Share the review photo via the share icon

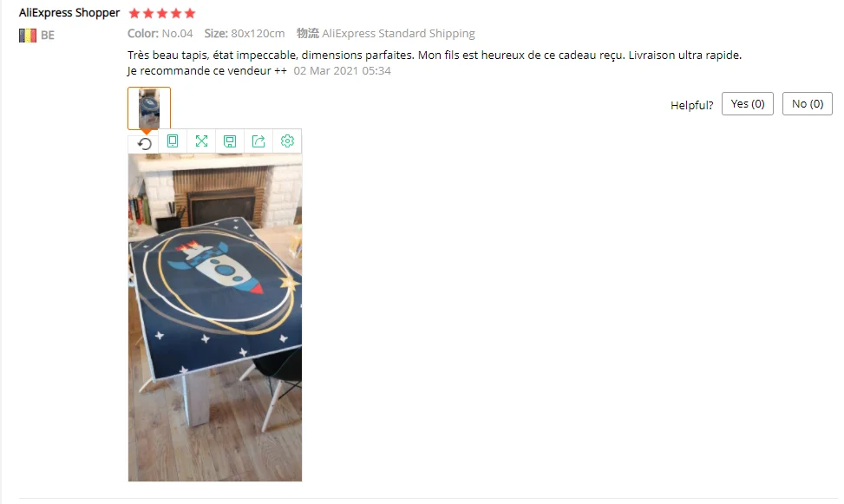point(258,141)
